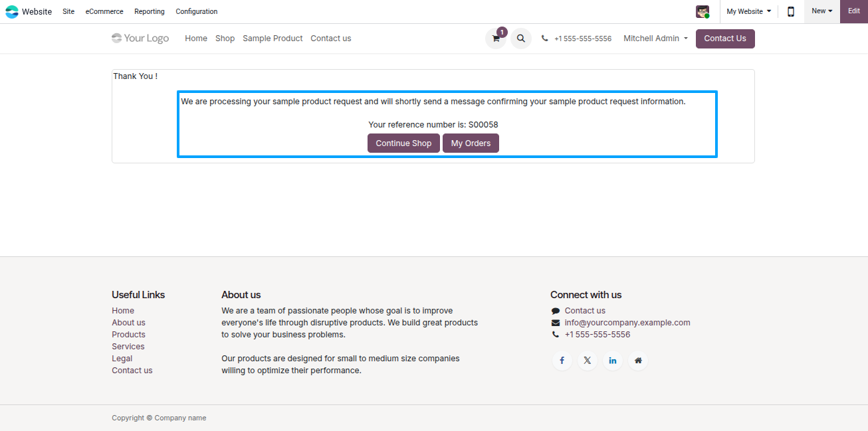Click the search magnifier icon
Image resolution: width=868 pixels, height=431 pixels.
521,39
